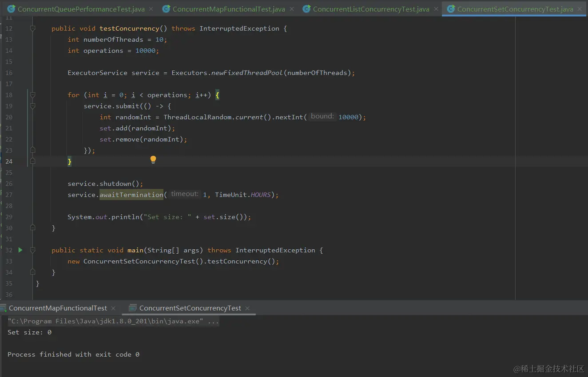Click the fold end marker on line 24

(33, 161)
